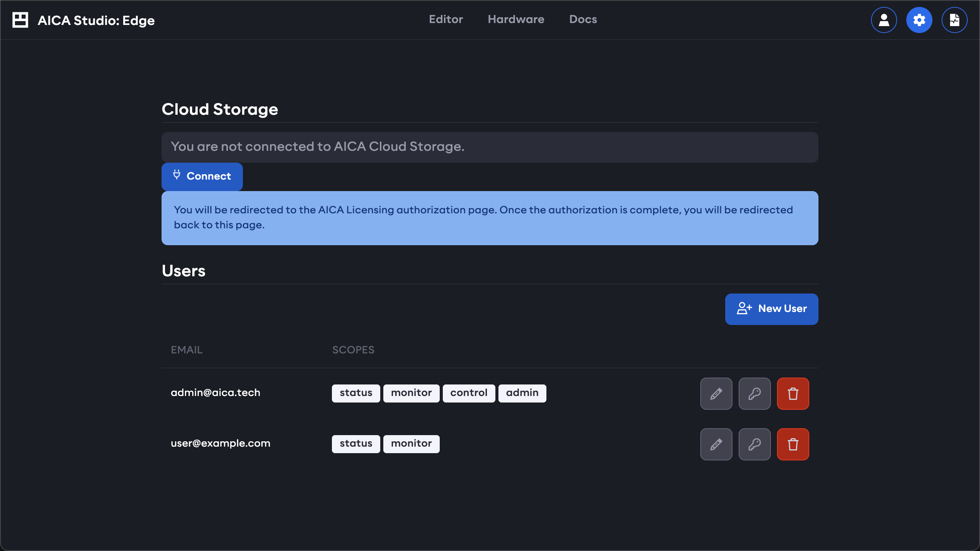This screenshot has width=980, height=551.
Task: Click the SCOPES column header
Action: click(353, 350)
